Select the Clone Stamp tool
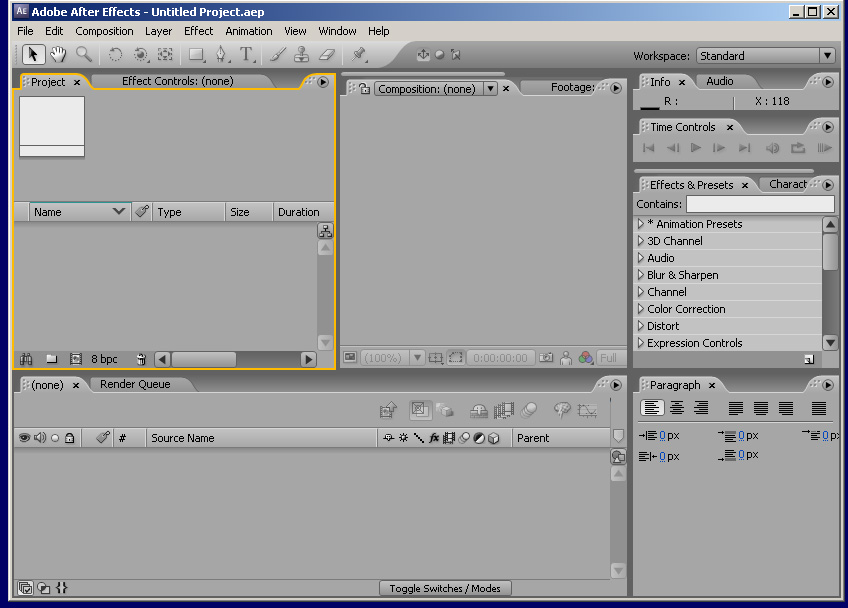848x608 pixels. [301, 55]
